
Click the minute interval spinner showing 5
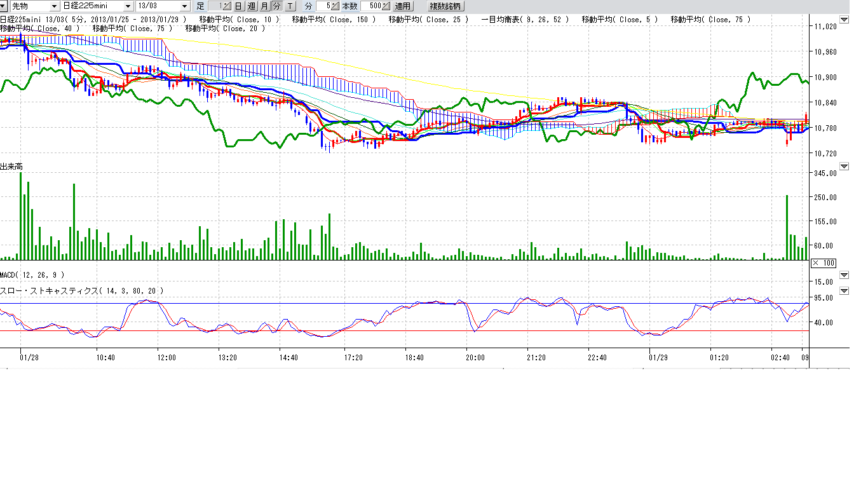[x=335, y=6]
